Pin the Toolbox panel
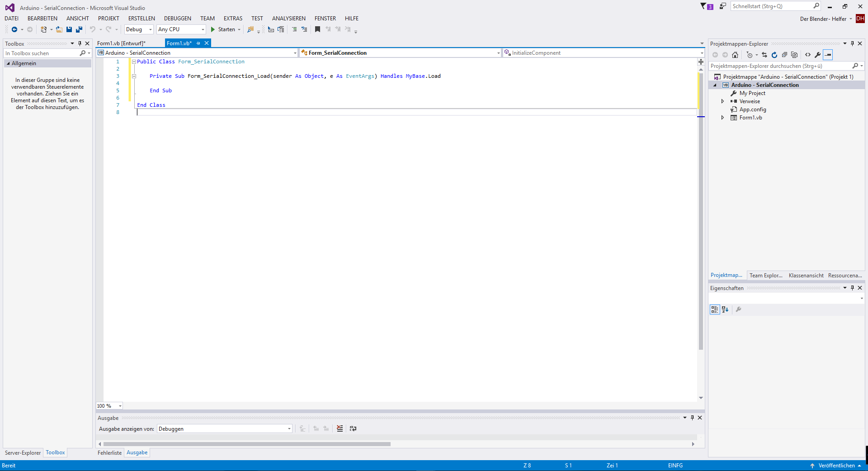Viewport: 868px width, 471px height. pos(80,43)
